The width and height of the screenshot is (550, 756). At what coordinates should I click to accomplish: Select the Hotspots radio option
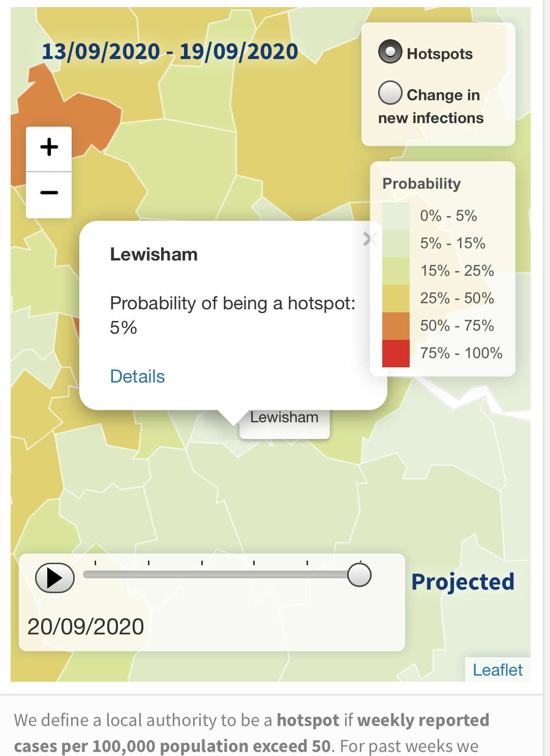390,52
